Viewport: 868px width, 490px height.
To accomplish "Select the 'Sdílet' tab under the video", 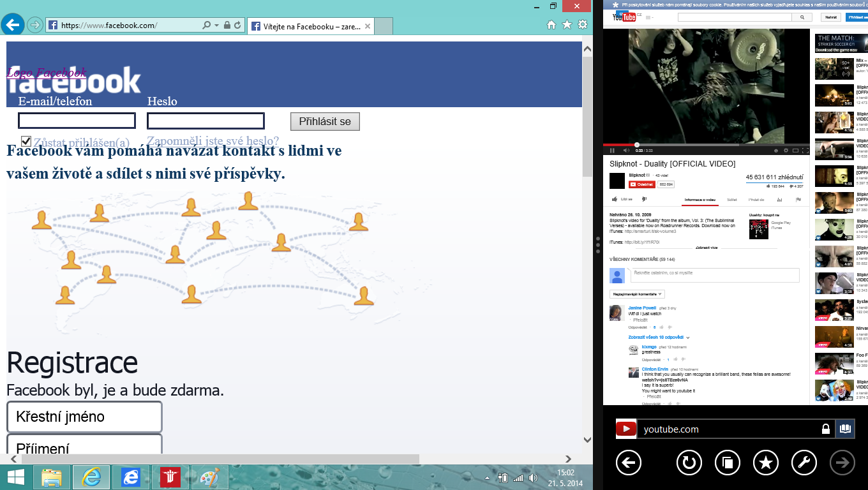I will click(x=731, y=200).
